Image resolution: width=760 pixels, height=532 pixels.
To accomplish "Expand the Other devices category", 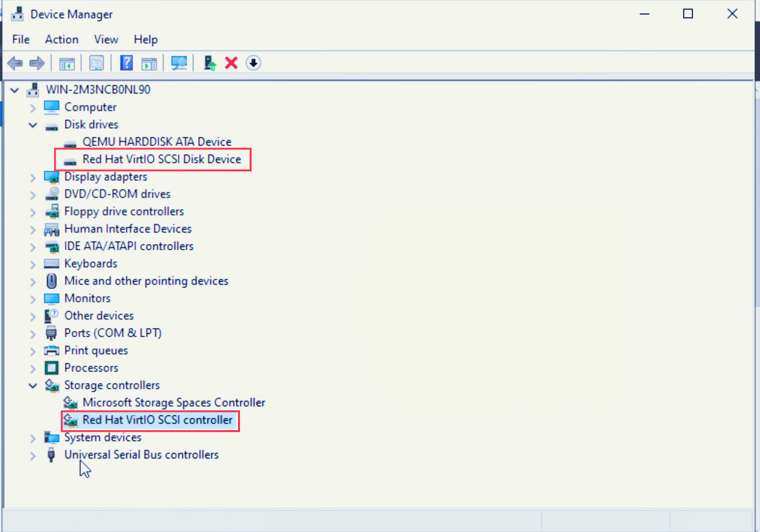I will pyautogui.click(x=33, y=317).
